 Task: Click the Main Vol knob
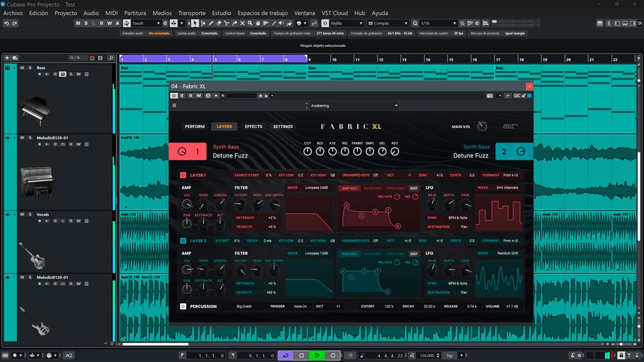coord(482,127)
